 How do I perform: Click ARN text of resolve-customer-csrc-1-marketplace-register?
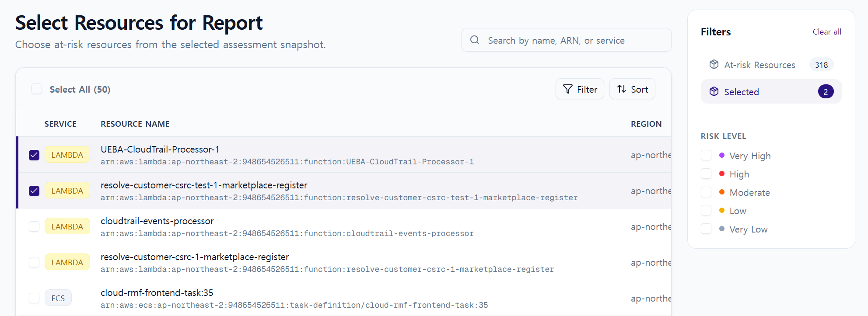click(x=327, y=269)
